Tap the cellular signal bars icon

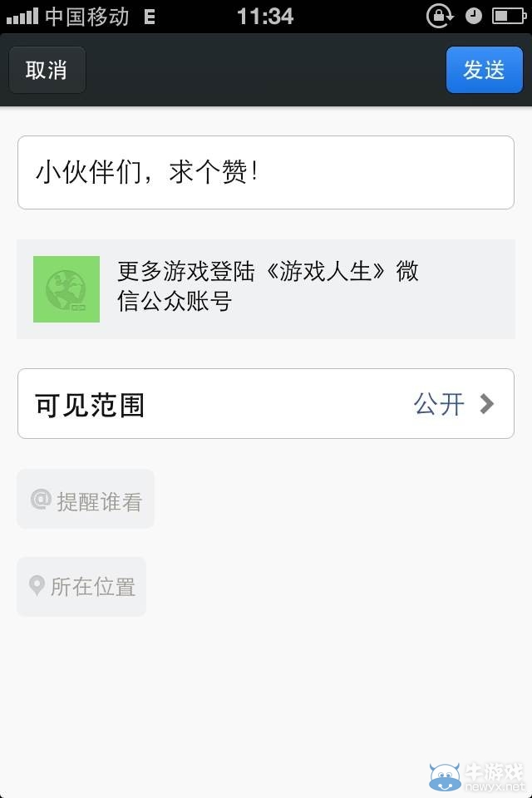(22, 14)
